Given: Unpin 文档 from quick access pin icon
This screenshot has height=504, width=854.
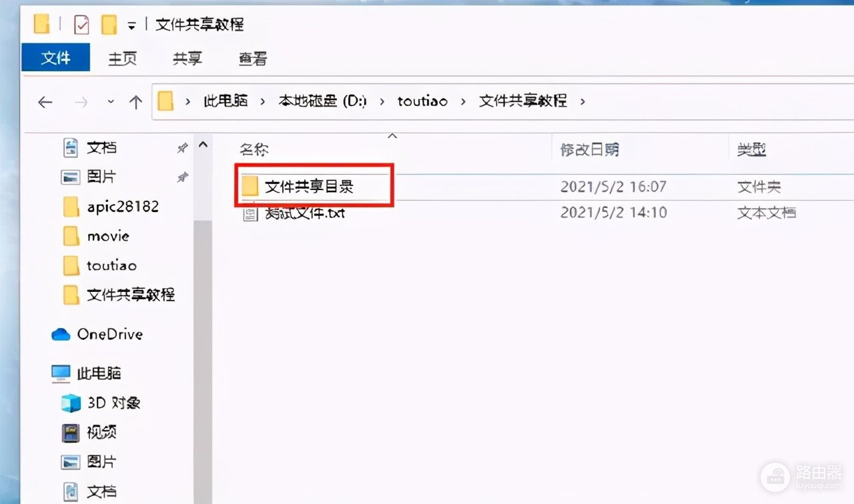Looking at the screenshot, I should click(182, 148).
